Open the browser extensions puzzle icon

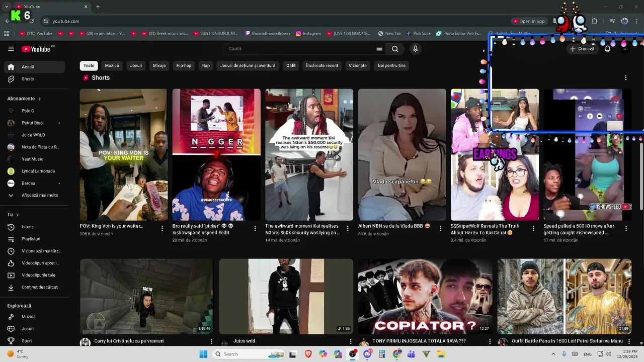594,21
